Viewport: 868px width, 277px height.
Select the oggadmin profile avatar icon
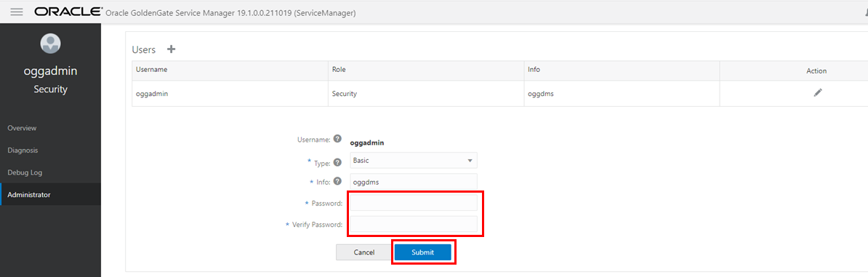(50, 43)
